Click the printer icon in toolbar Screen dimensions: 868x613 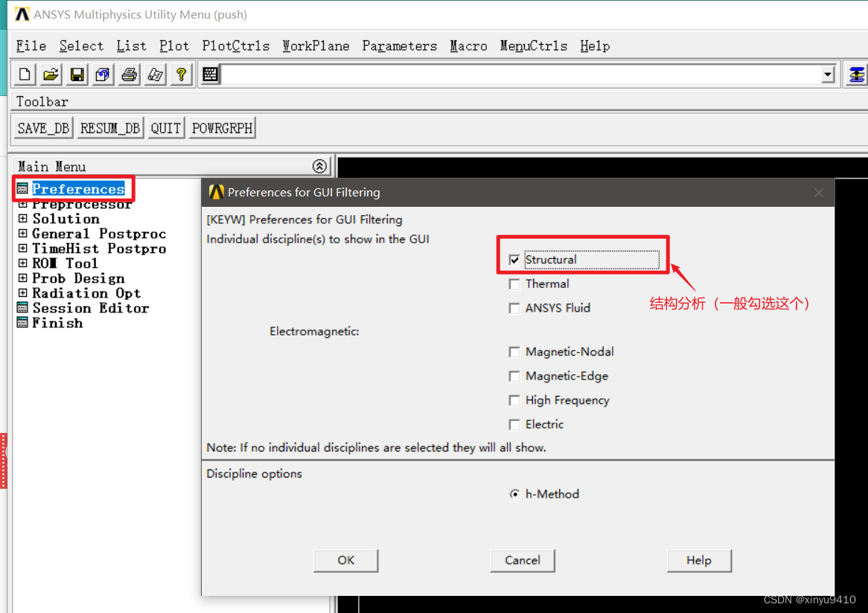[x=129, y=74]
